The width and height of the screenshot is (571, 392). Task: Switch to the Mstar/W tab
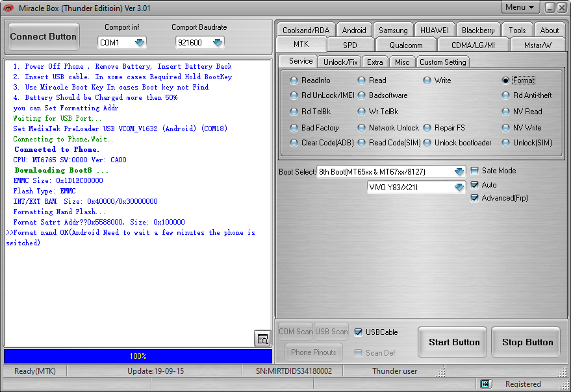point(538,45)
